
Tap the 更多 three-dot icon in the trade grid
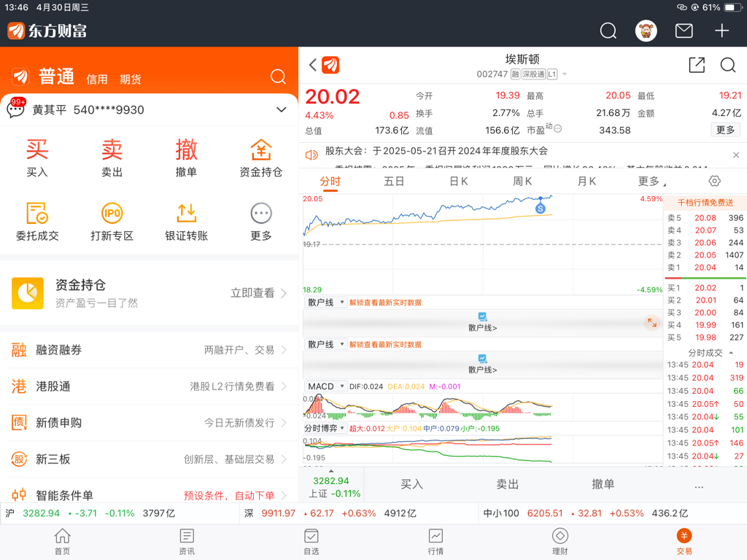pos(261,222)
